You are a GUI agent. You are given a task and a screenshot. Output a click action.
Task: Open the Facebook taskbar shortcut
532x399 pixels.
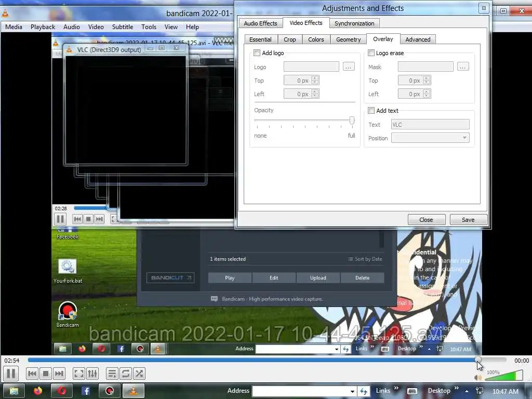(x=86, y=391)
